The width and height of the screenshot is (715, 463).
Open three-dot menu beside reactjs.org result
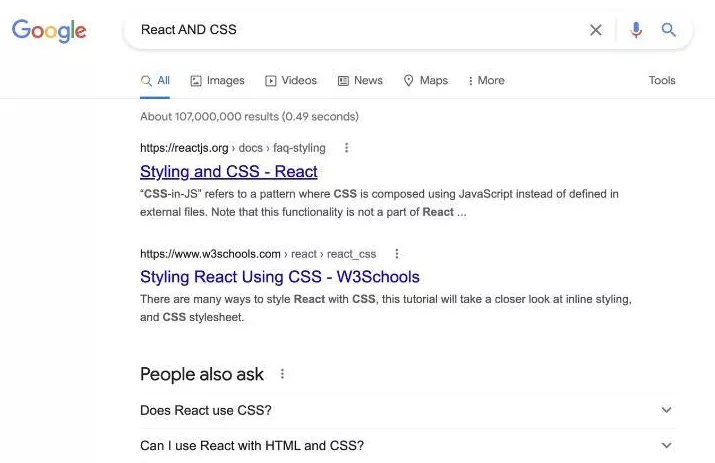[347, 148]
